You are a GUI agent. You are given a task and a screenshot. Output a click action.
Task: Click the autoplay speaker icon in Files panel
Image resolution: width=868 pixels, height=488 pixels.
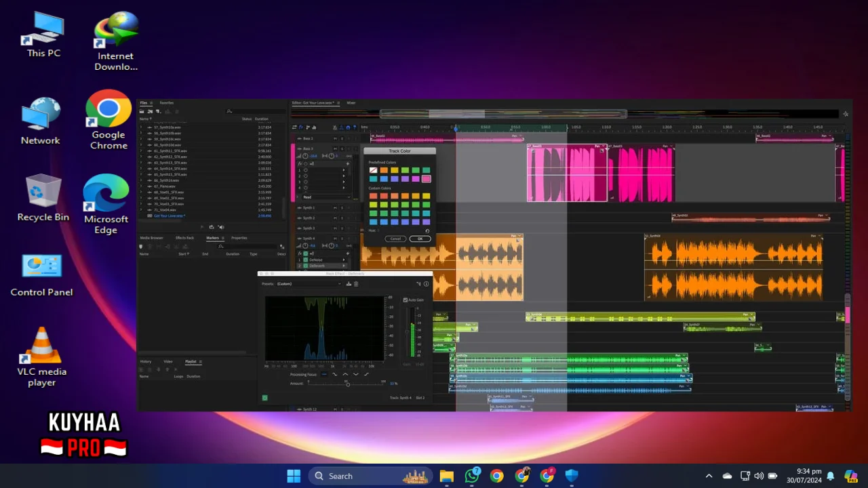[x=221, y=227]
